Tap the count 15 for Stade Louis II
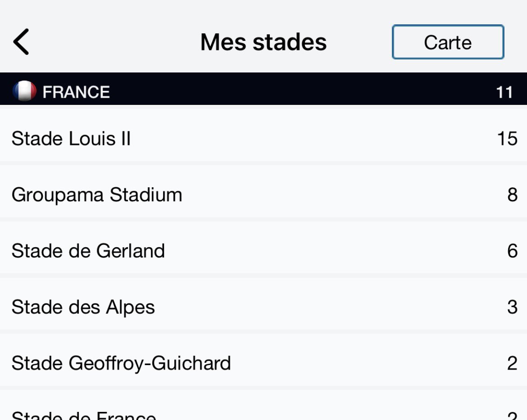 click(x=507, y=139)
